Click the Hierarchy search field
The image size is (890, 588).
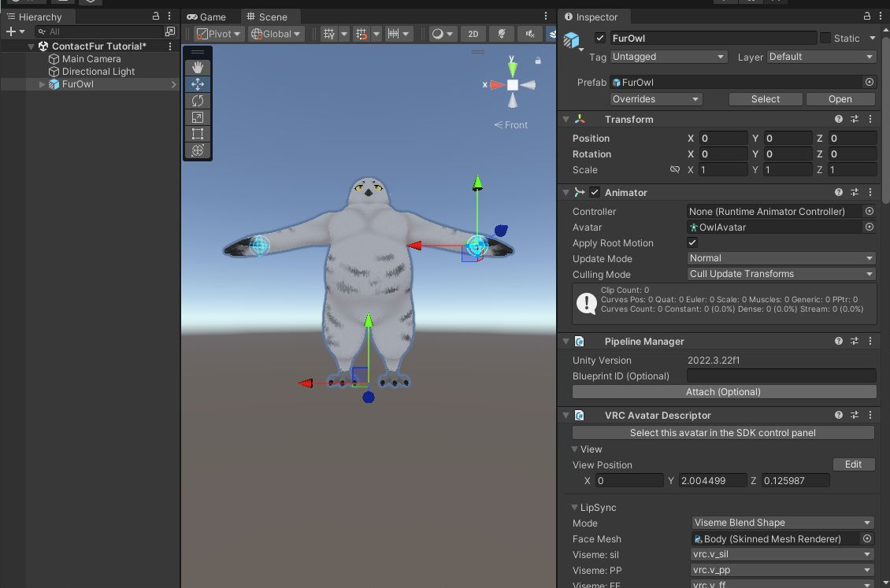click(x=100, y=31)
